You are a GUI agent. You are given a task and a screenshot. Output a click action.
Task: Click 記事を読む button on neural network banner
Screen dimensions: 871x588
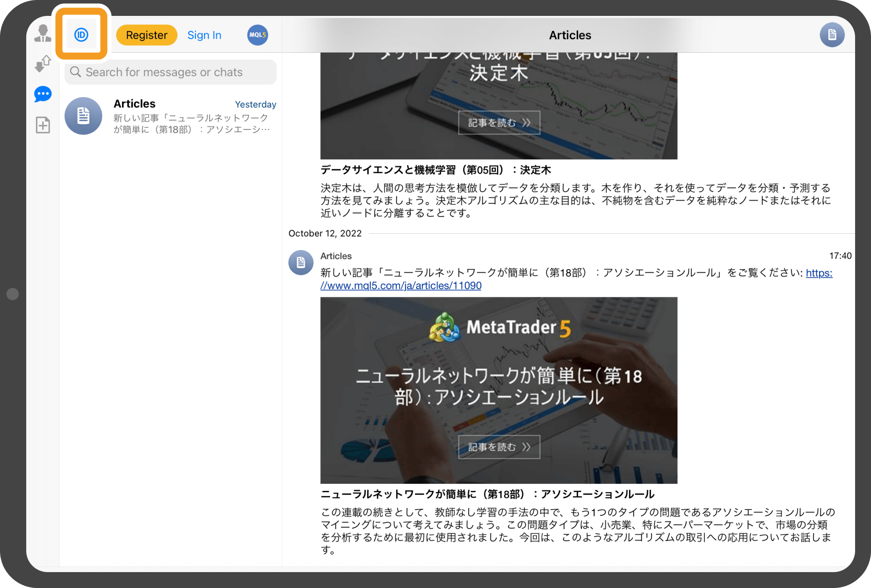499,447
